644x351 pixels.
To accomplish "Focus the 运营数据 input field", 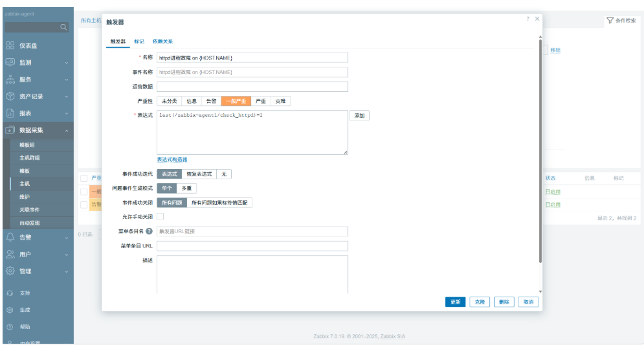I will 252,87.
